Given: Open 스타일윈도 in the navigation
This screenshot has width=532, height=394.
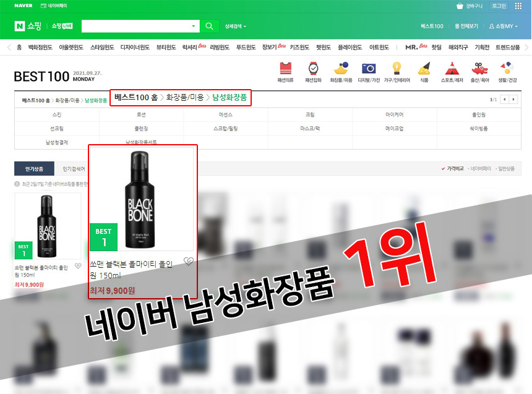Looking at the screenshot, I should (102, 48).
